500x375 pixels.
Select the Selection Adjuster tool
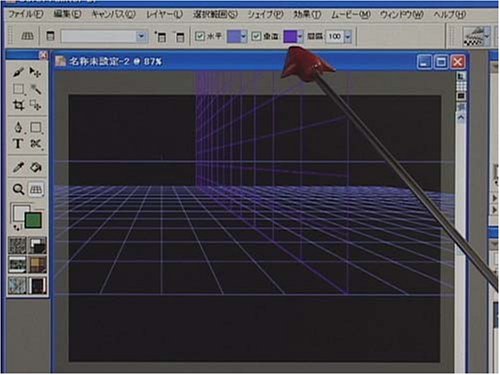click(35, 105)
